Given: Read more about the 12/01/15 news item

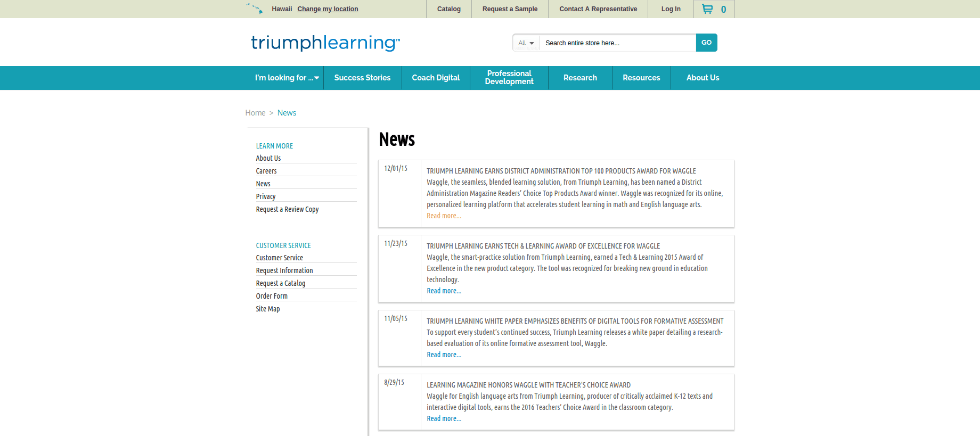Looking at the screenshot, I should coord(444,216).
